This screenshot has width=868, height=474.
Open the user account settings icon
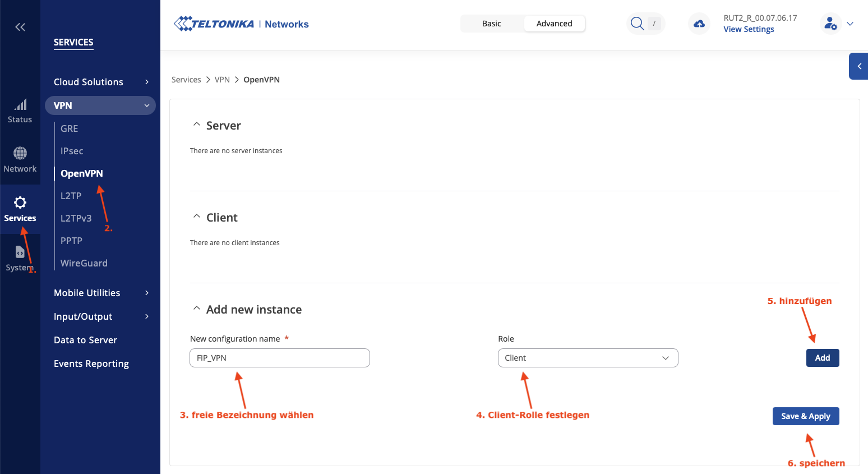coord(830,24)
